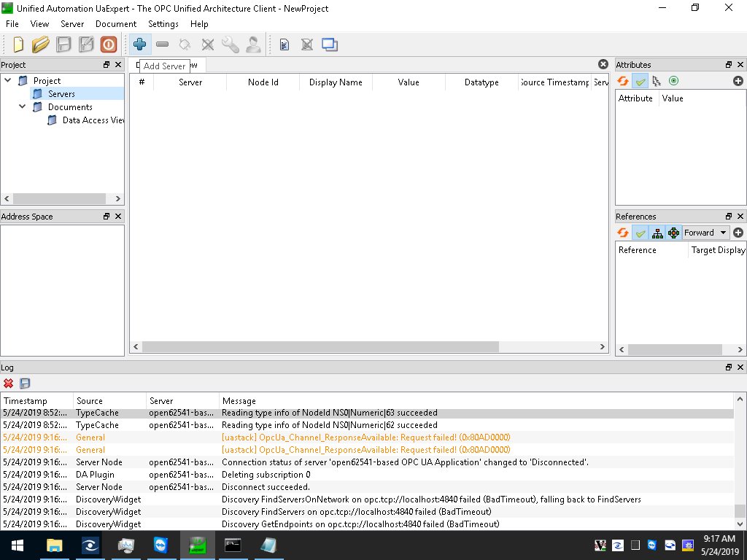Collapse the Project tree root node
Image resolution: width=747 pixels, height=560 pixels.
click(x=7, y=80)
